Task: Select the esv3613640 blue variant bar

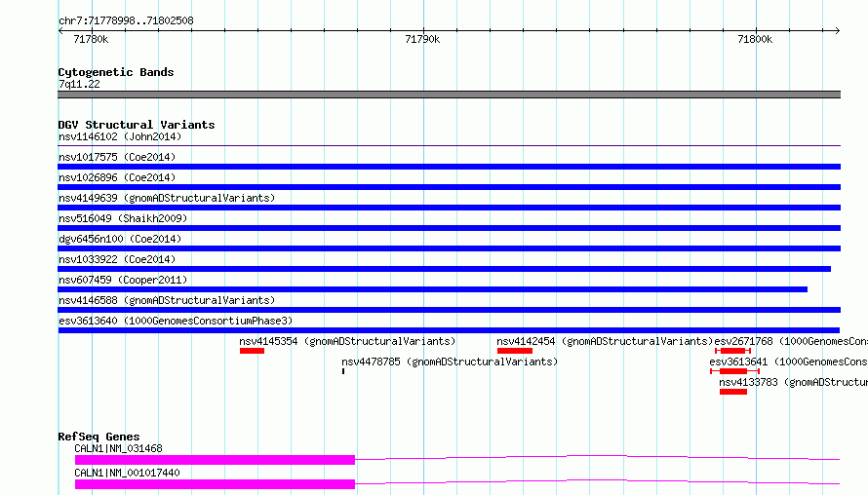Action: click(x=449, y=330)
